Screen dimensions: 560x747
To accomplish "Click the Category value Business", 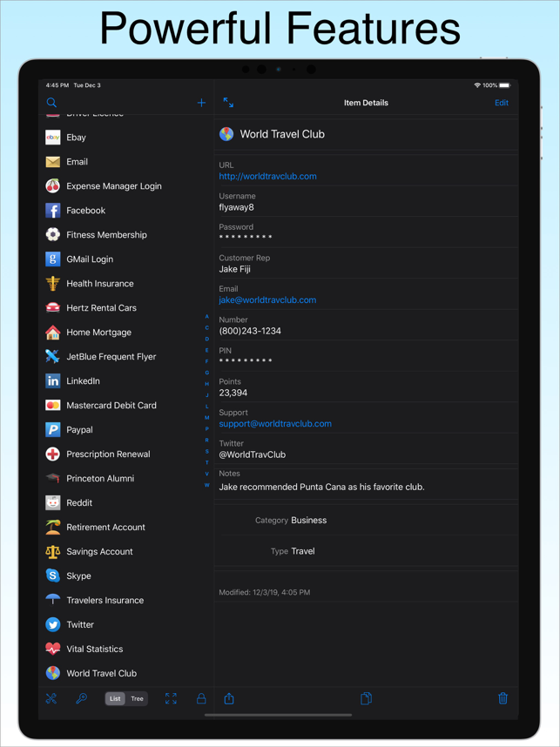I will [309, 521].
